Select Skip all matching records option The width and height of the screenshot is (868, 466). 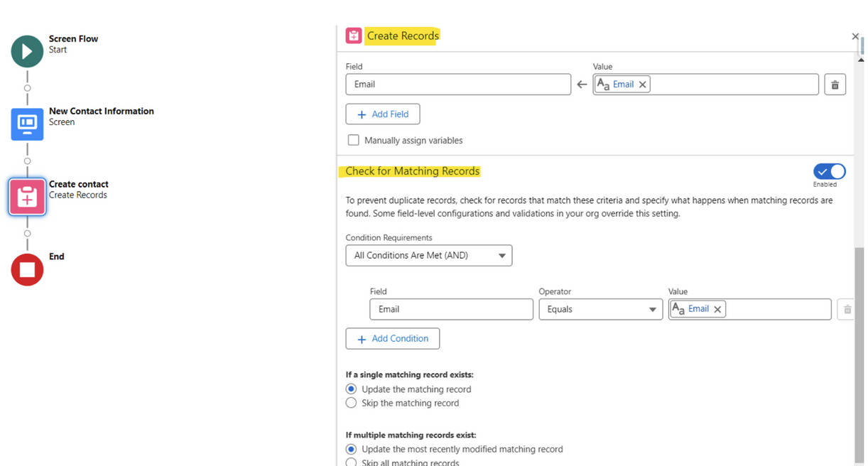pyautogui.click(x=351, y=461)
